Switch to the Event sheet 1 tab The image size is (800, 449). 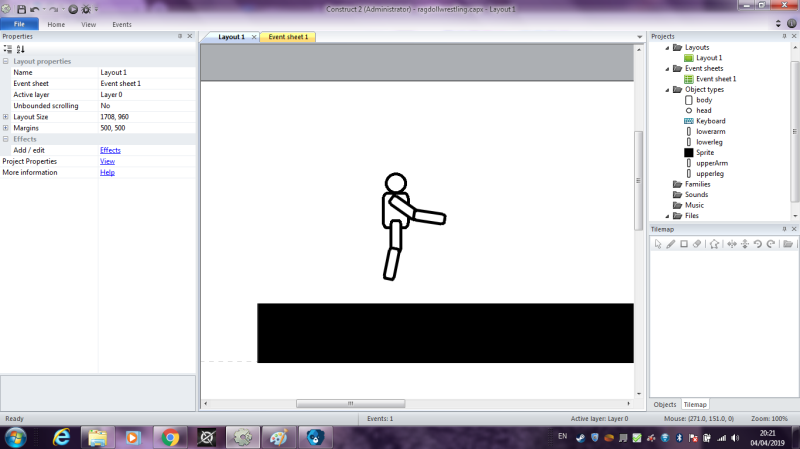288,37
